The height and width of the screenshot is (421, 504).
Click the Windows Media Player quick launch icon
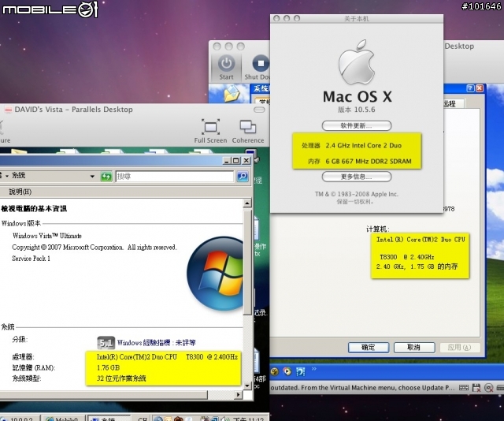pos(287,372)
